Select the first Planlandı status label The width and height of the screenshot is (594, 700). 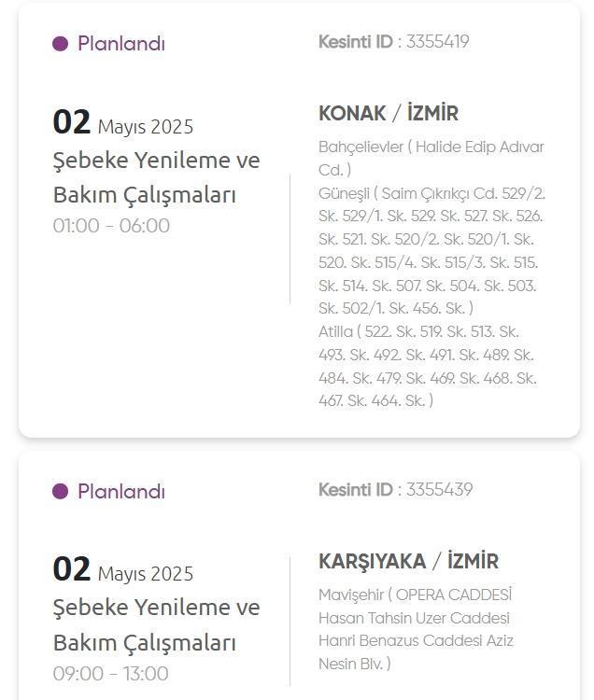point(121,44)
